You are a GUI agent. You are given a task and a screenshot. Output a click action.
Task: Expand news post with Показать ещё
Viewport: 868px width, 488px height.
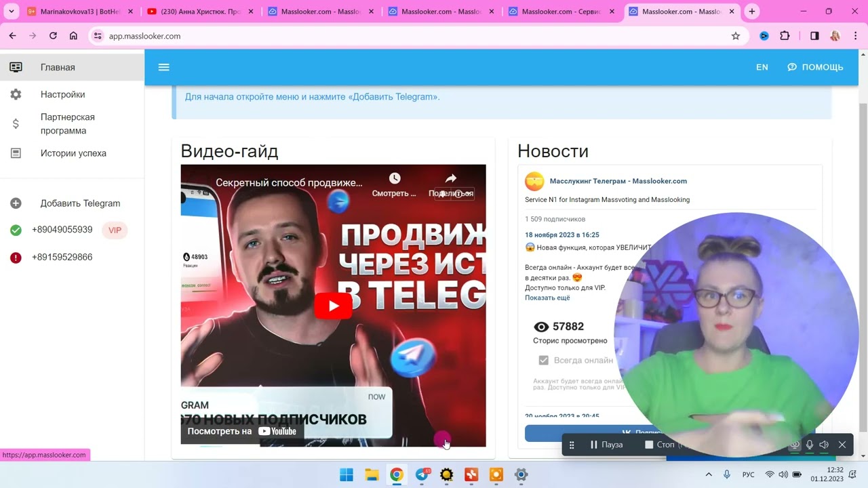(x=547, y=298)
